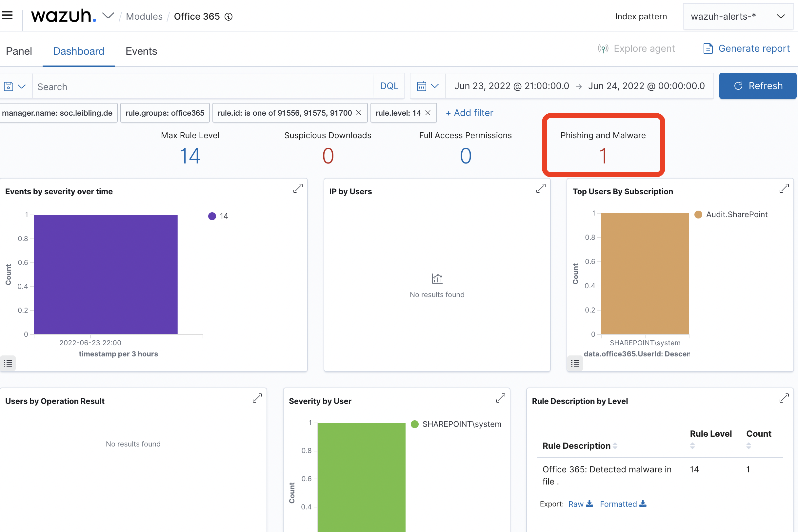This screenshot has width=798, height=532.
Task: Expand Events by severity over time panel
Action: coord(298,188)
